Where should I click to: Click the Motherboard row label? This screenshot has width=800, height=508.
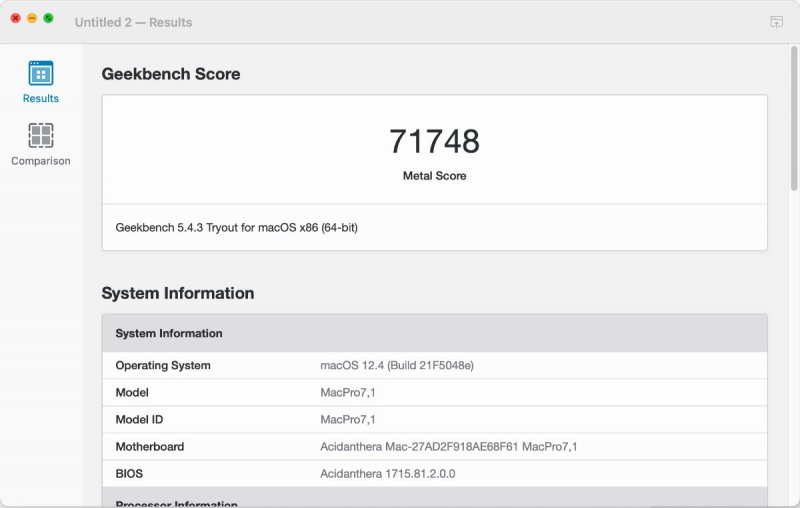pyautogui.click(x=150, y=447)
